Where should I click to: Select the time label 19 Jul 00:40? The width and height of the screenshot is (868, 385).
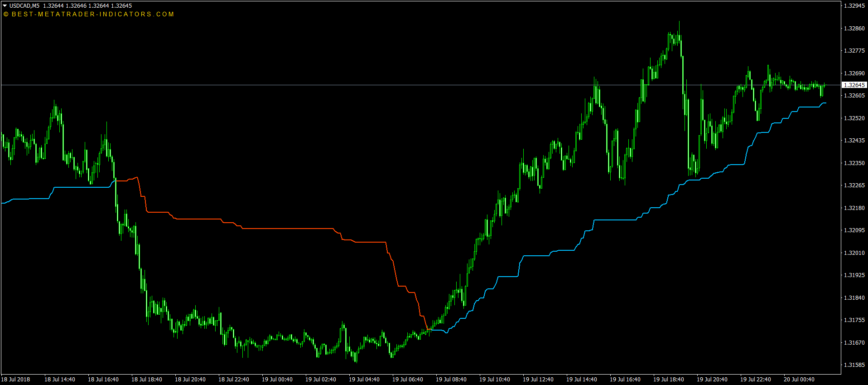(x=277, y=380)
